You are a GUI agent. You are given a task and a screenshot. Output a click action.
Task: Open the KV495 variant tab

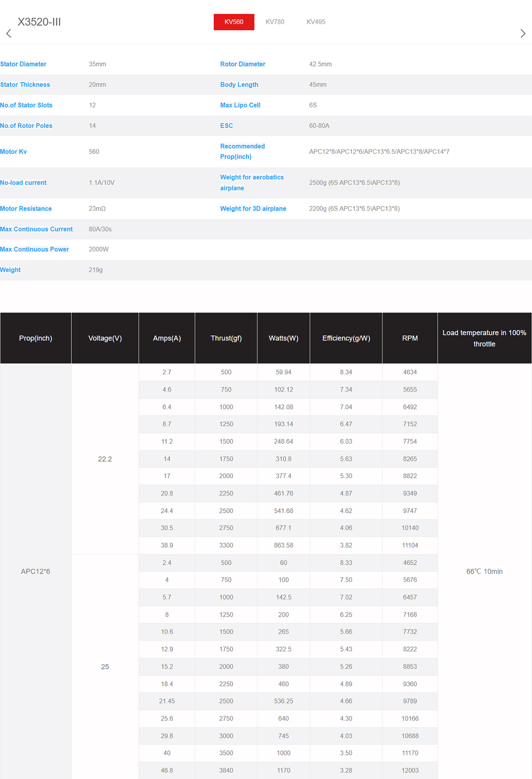tap(316, 22)
